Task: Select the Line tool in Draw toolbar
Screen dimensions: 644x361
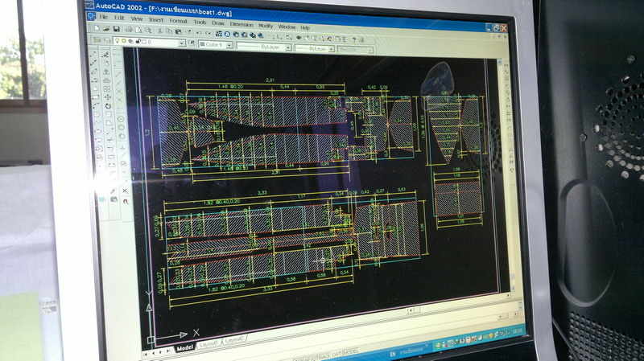Action: tap(93, 54)
